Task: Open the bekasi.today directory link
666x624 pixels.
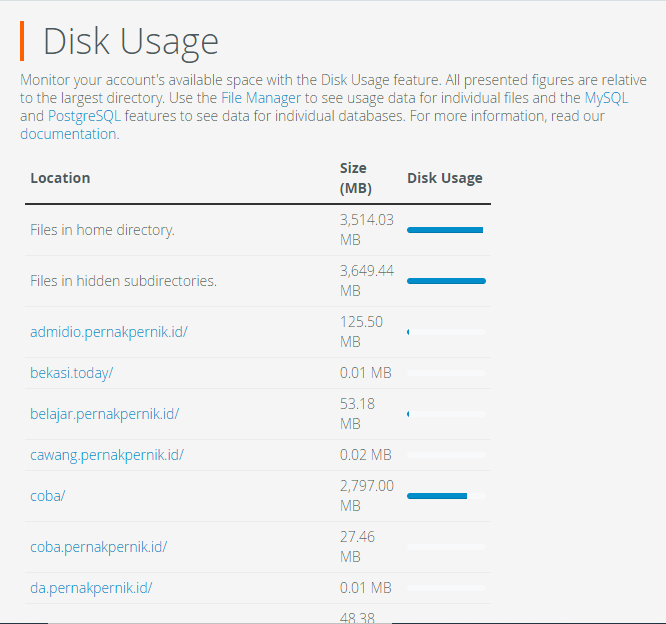Action: tap(71, 373)
